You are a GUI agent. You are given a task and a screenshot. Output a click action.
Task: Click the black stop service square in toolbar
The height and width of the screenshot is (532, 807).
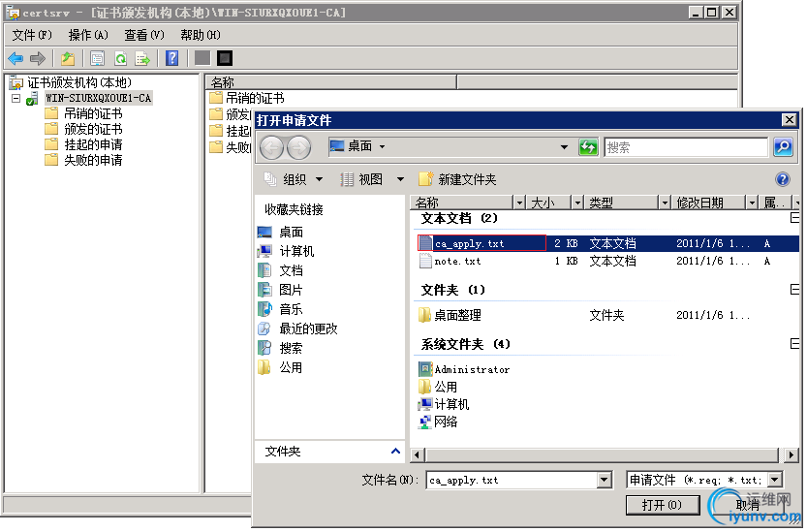click(x=225, y=58)
